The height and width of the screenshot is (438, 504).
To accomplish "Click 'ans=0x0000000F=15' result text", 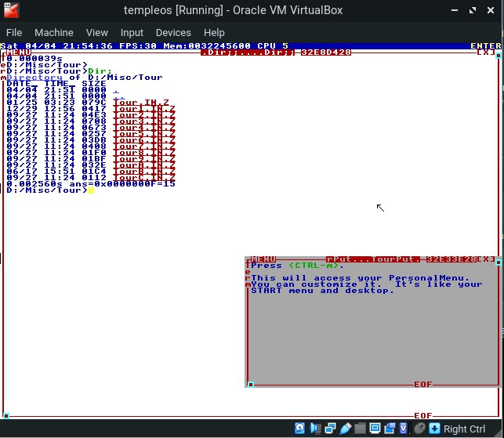I will coord(122,184).
